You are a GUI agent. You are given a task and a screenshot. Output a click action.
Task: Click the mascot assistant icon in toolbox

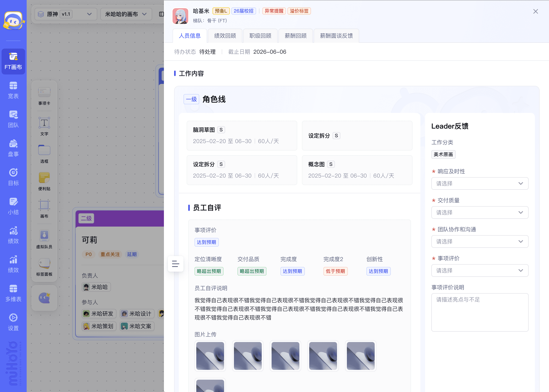coord(44,298)
